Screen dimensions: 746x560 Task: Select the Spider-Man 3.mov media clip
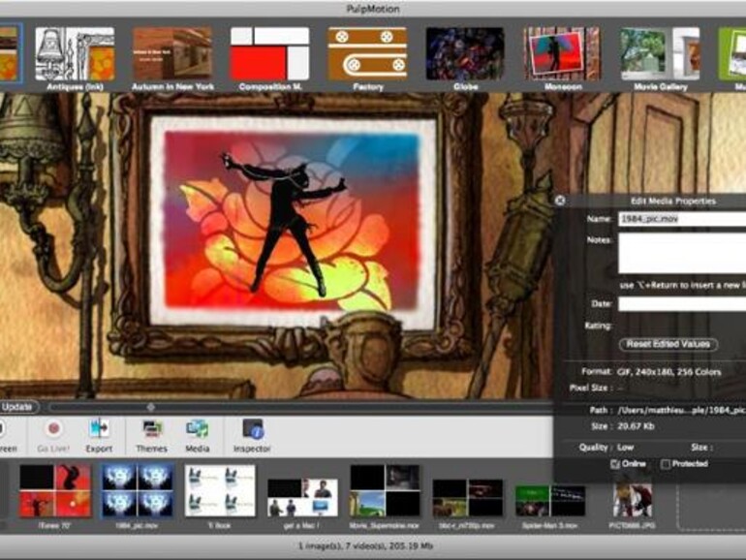[x=550, y=501]
